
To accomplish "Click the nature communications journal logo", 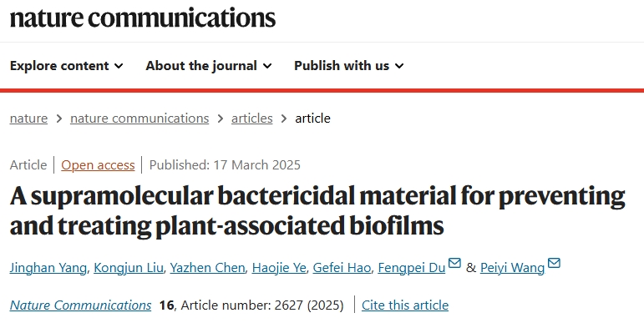I will 143,18.
